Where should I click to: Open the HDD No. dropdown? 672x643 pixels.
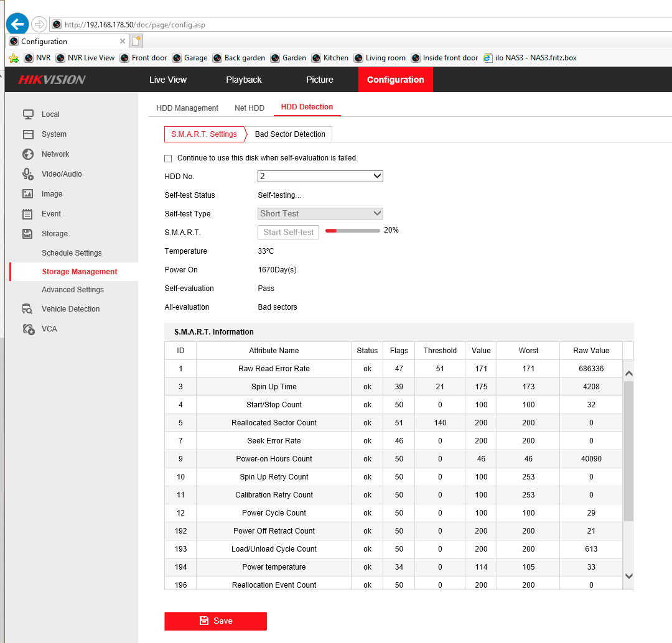point(320,177)
